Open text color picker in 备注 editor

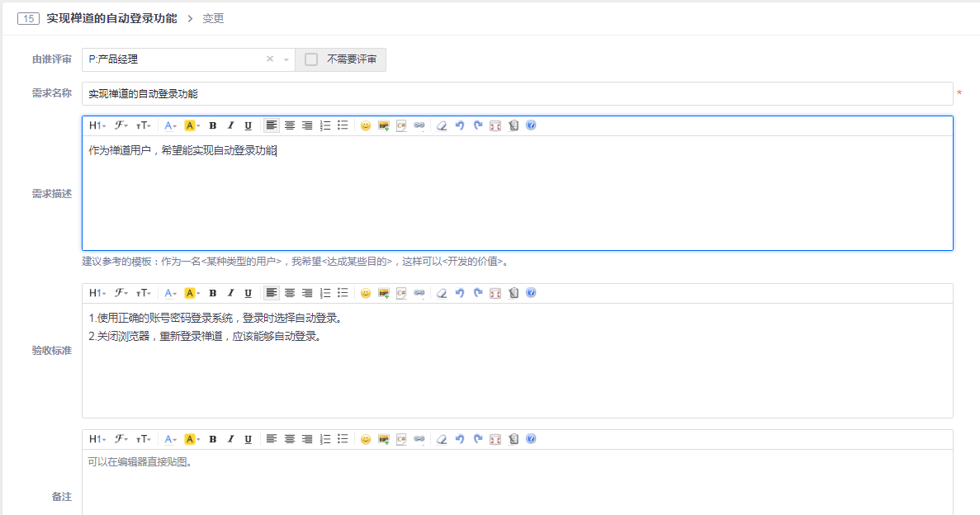pos(170,439)
